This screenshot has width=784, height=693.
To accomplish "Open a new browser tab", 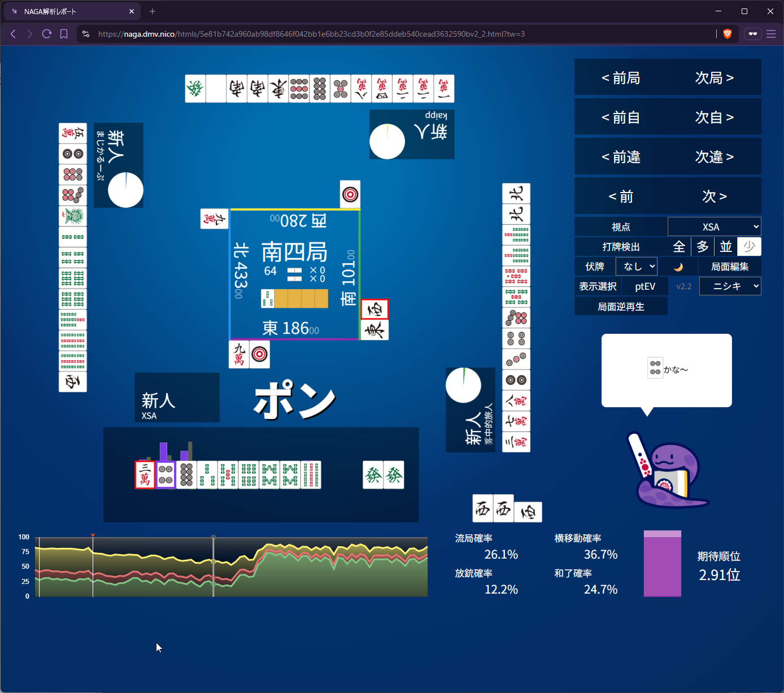I will click(153, 11).
